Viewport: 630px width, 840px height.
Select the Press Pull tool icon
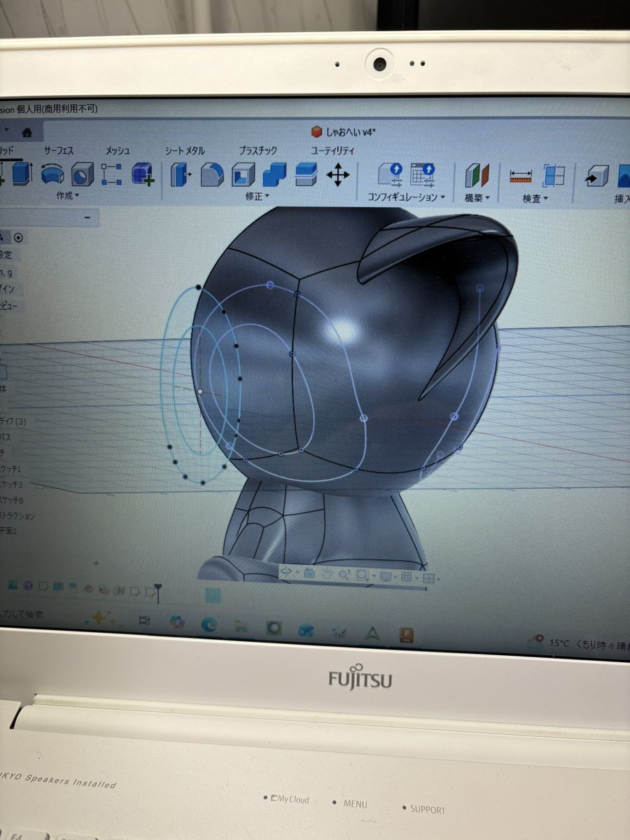click(182, 174)
